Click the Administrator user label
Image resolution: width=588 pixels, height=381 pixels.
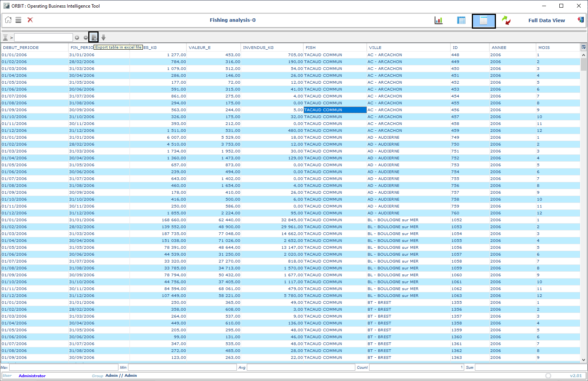pyautogui.click(x=32, y=376)
